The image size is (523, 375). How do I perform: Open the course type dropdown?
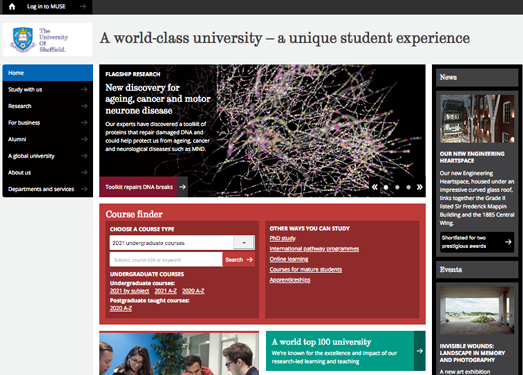click(182, 243)
